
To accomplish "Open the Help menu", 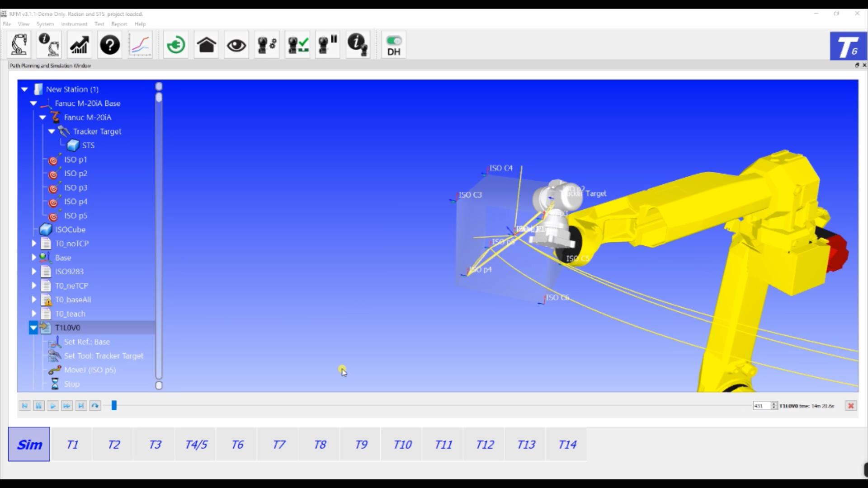I will [x=140, y=24].
